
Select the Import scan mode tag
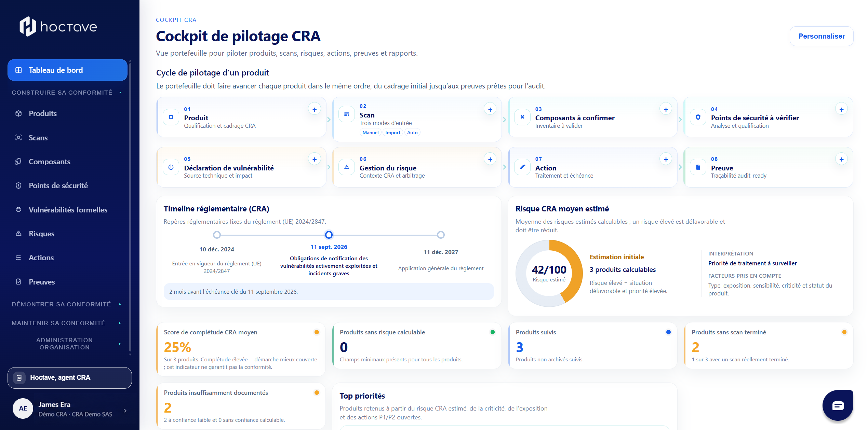pyautogui.click(x=392, y=133)
